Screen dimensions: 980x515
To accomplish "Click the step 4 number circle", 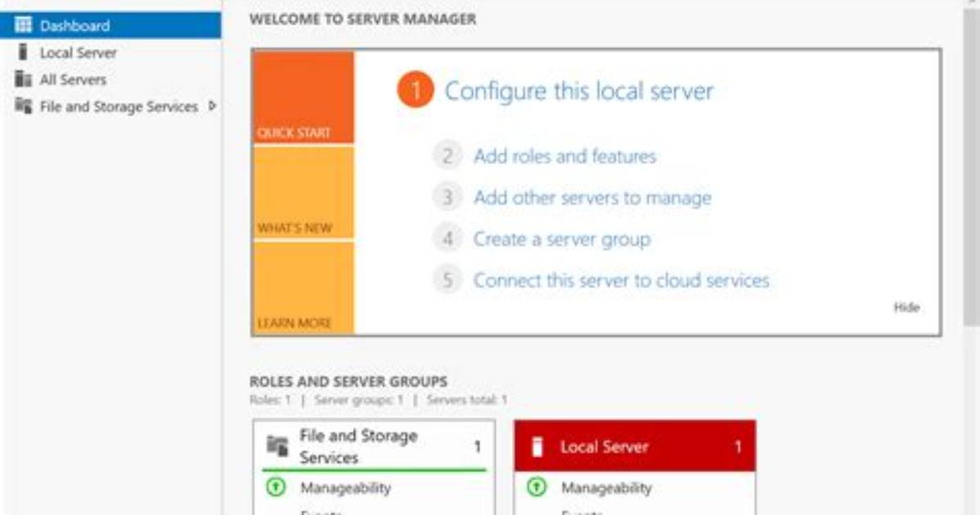I will click(447, 239).
